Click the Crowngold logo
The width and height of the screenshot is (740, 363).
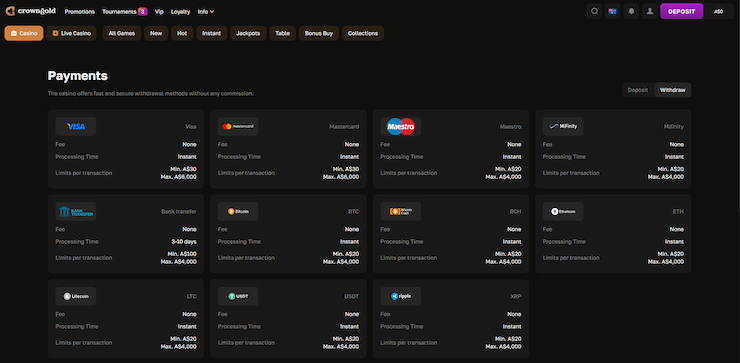click(x=31, y=11)
